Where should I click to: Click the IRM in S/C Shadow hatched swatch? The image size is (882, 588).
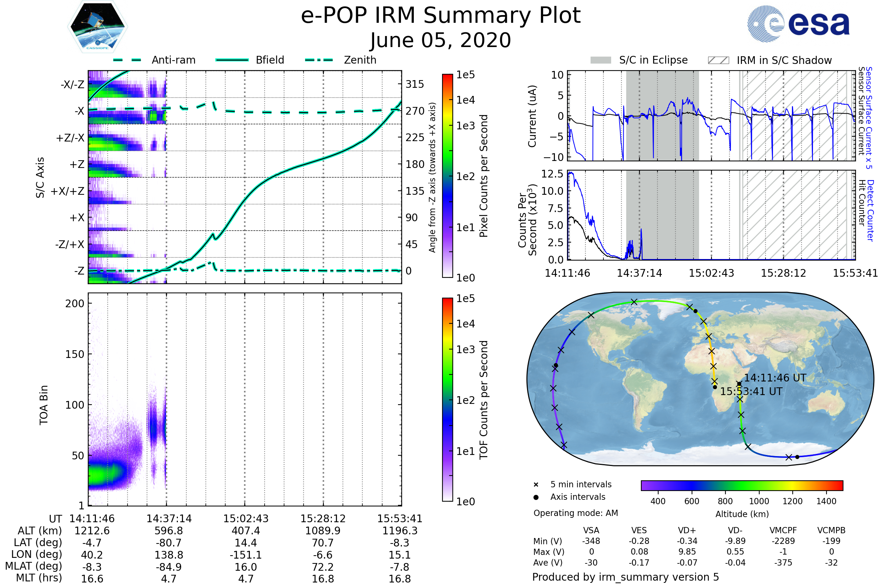pyautogui.click(x=718, y=60)
